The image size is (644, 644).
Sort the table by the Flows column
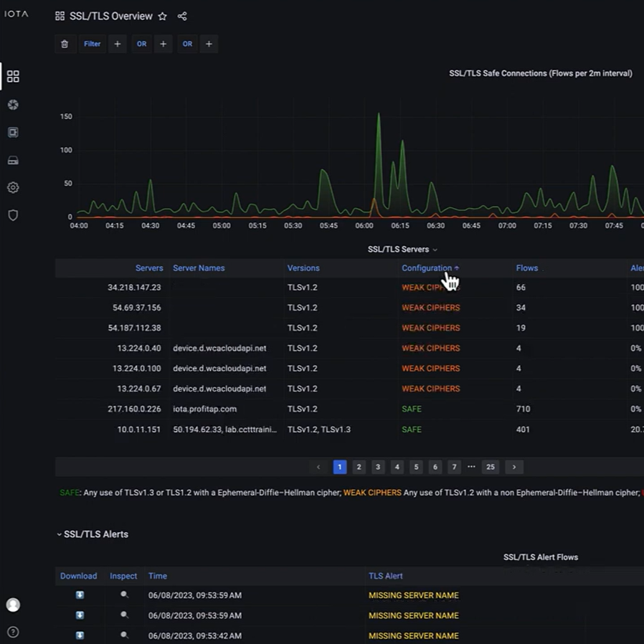[527, 267]
